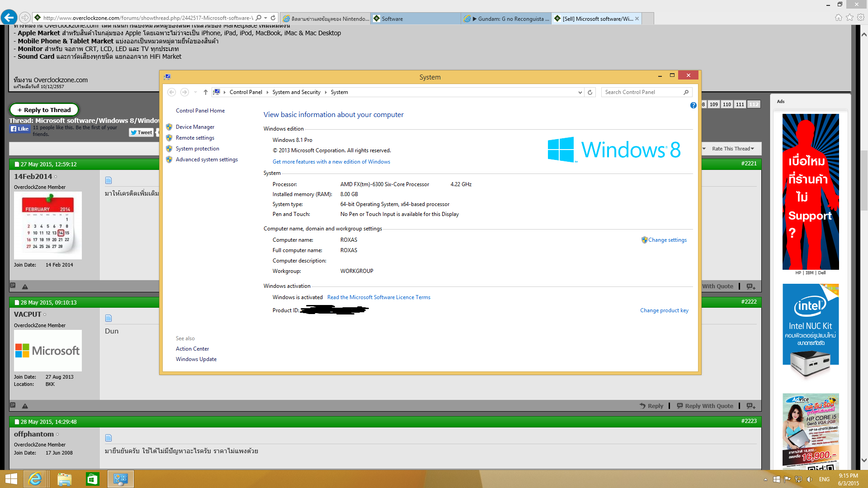Open the Rate This Thread dropdown

coord(732,149)
